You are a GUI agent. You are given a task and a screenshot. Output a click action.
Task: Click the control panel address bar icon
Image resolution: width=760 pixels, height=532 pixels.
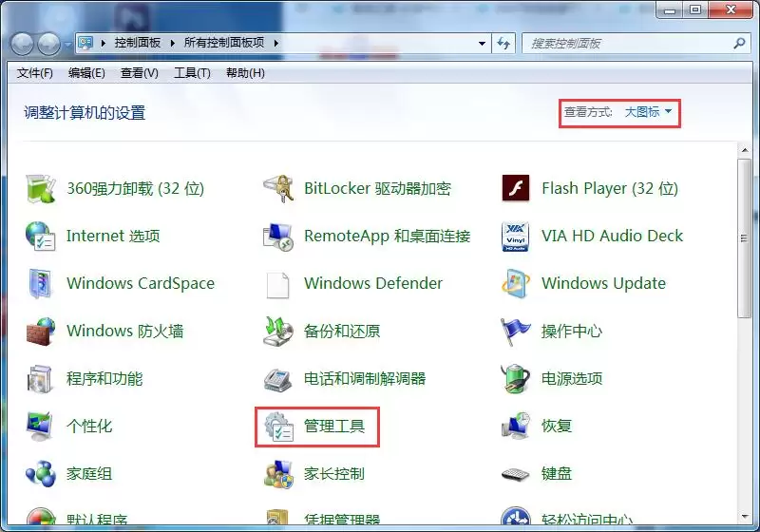pyautogui.click(x=85, y=43)
